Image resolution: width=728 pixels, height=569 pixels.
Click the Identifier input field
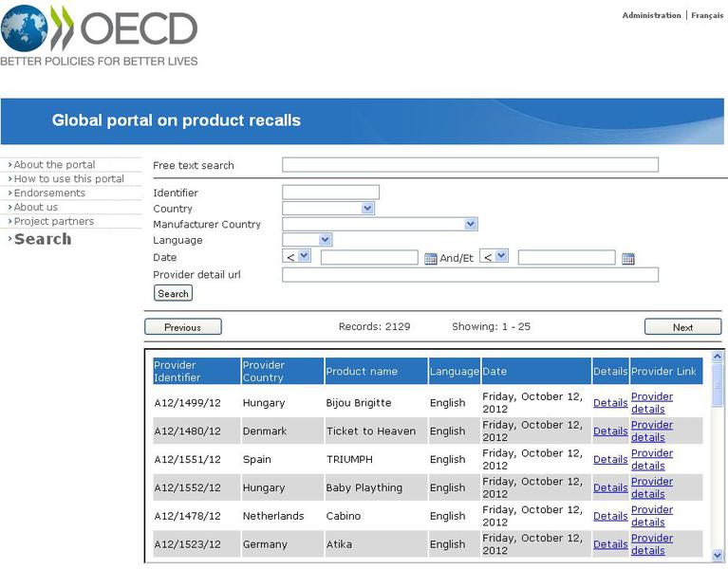(330, 192)
